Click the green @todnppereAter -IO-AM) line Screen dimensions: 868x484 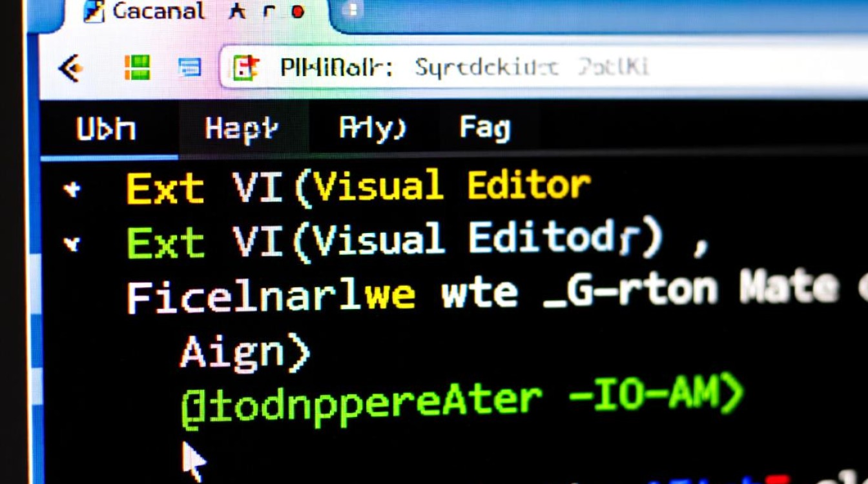click(462, 403)
